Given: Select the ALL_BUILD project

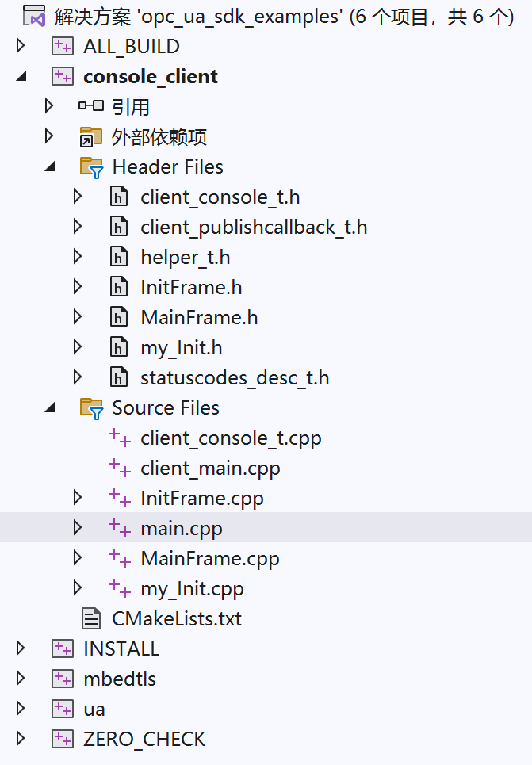Looking at the screenshot, I should pyautogui.click(x=132, y=46).
